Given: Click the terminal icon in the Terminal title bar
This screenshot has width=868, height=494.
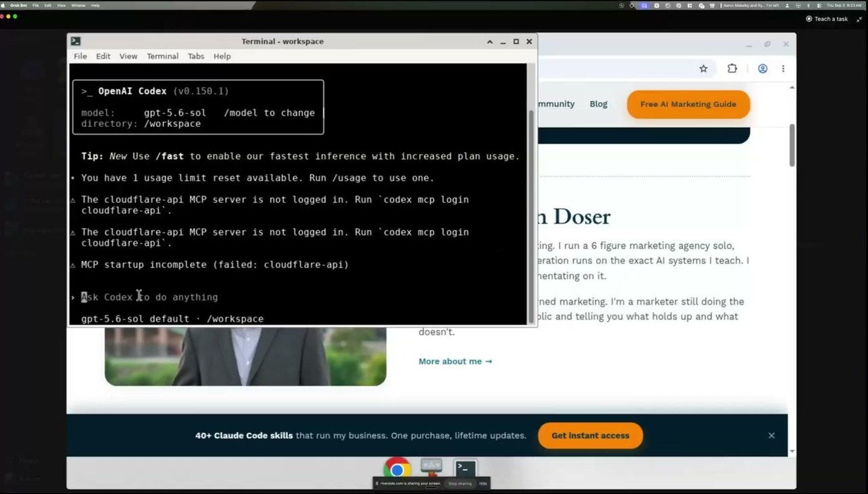Looking at the screenshot, I should (x=75, y=41).
